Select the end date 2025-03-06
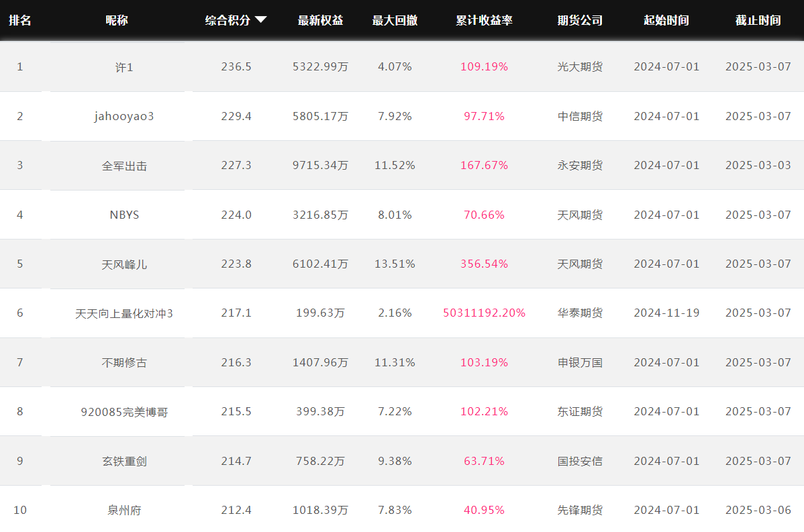This screenshot has height=532, width=804. coord(758,510)
